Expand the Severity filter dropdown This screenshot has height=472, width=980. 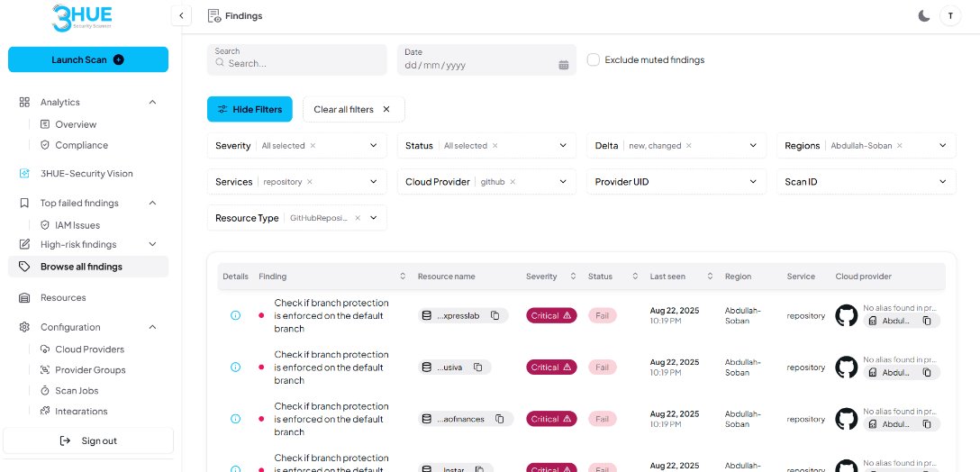coord(374,146)
